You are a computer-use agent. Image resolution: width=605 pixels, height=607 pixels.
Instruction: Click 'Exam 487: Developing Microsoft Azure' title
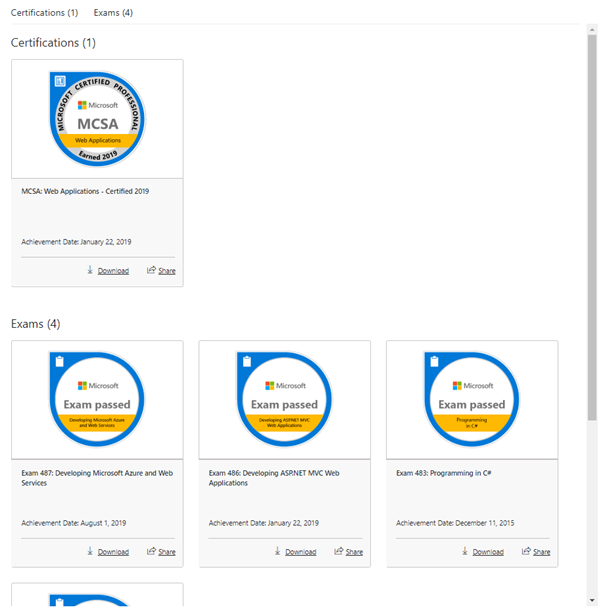click(97, 478)
